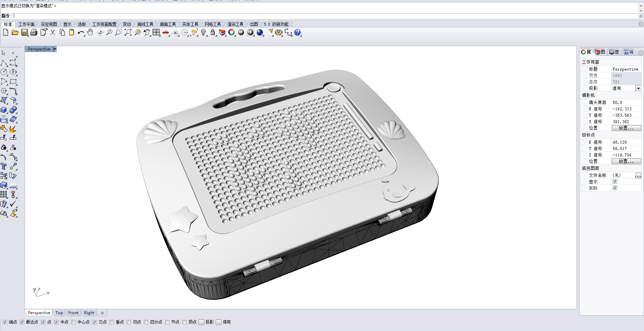This screenshot has height=331, width=644.
Task: Uncheck the 灰阶 grayscale checkbox
Action: pyautogui.click(x=615, y=188)
